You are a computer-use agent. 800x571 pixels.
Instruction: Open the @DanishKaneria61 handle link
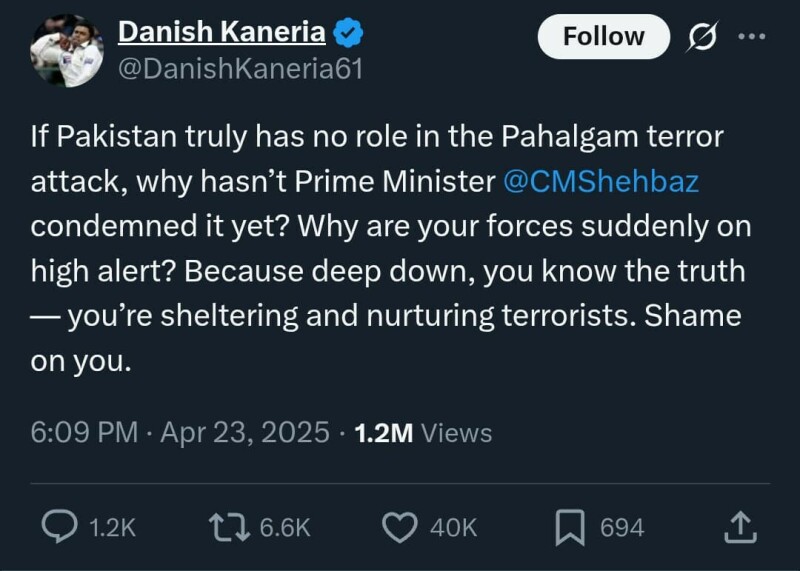(240, 68)
